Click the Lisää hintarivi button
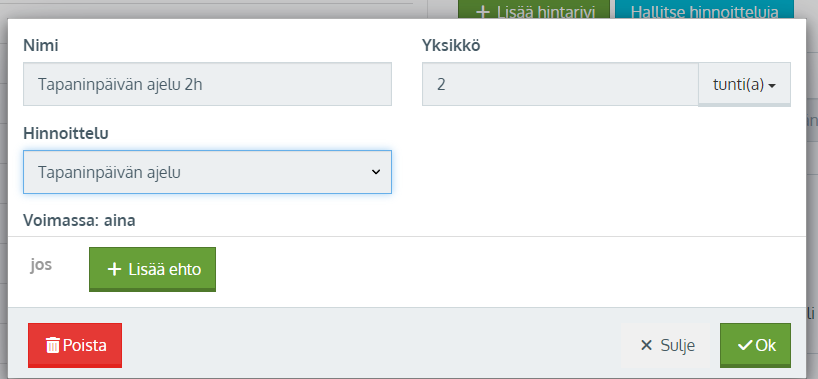This screenshot has width=818, height=379. point(534,10)
